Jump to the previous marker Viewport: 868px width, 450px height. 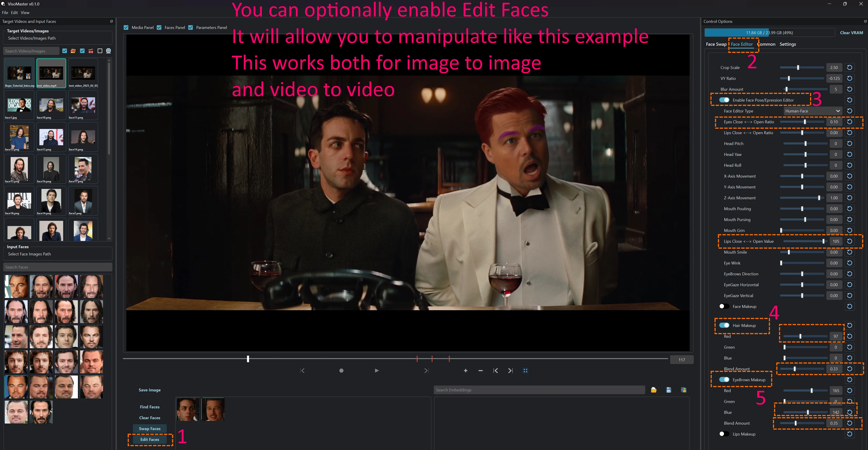495,371
